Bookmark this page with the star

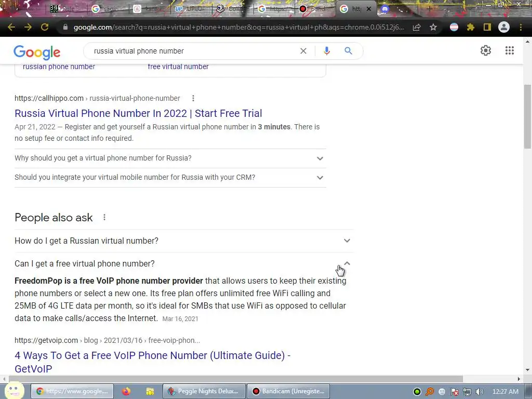[433, 27]
